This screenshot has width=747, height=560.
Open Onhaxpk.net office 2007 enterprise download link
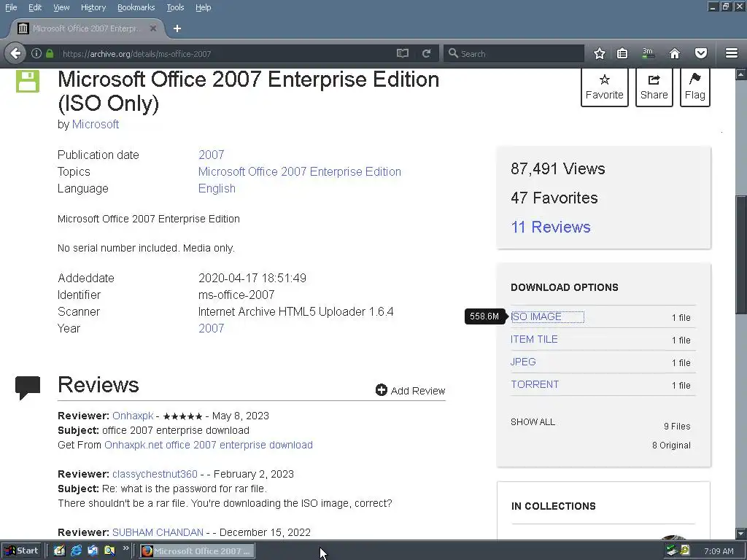pos(209,445)
